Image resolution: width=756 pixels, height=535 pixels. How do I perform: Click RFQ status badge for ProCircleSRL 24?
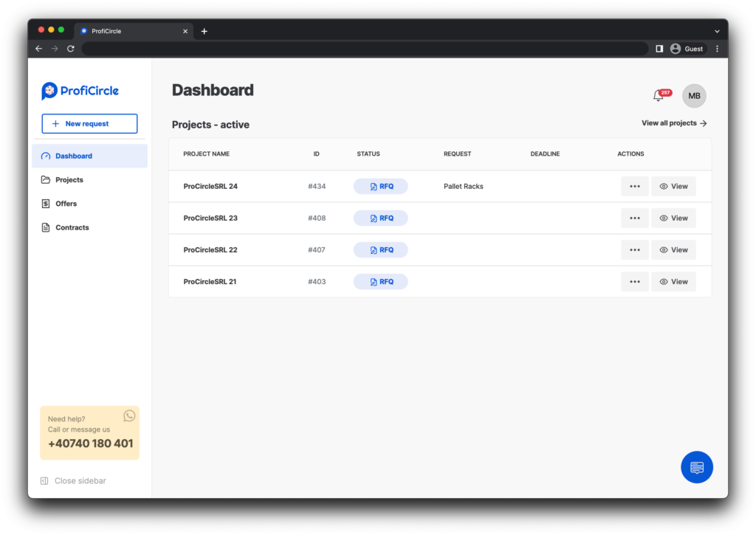coord(380,187)
